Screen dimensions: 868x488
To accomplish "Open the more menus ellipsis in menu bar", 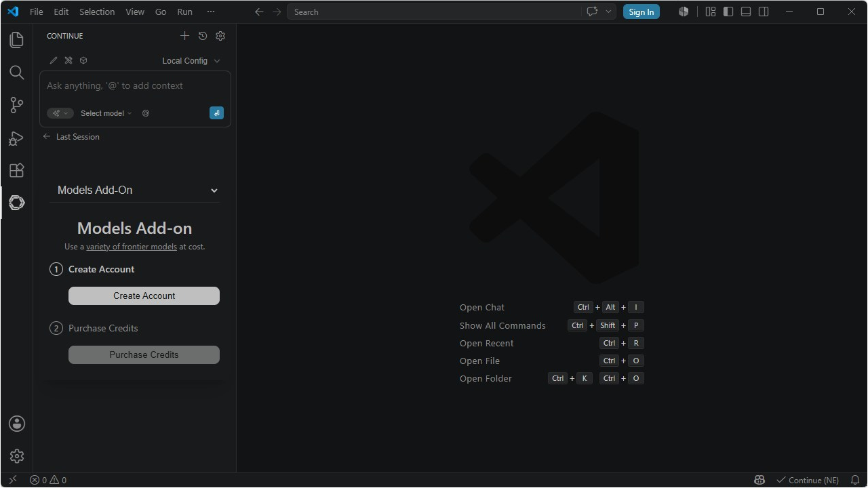I will (x=211, y=12).
